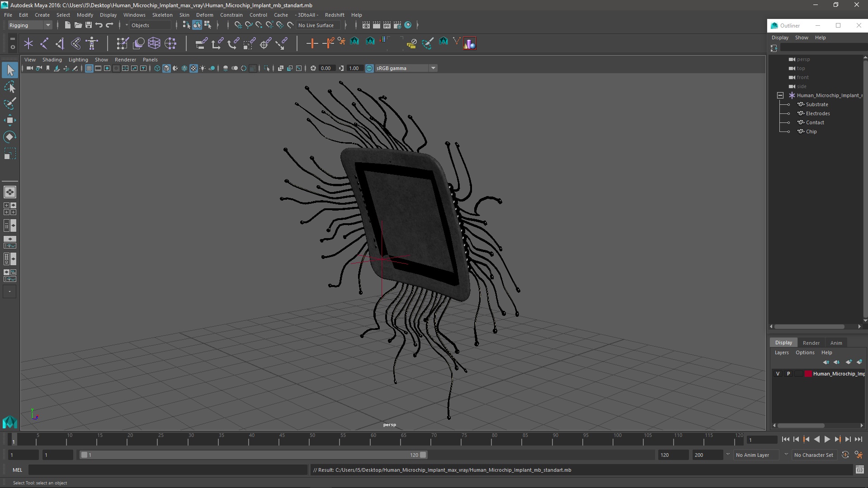Toggle auto keyframe button
868x488 pixels.
[x=845, y=455]
